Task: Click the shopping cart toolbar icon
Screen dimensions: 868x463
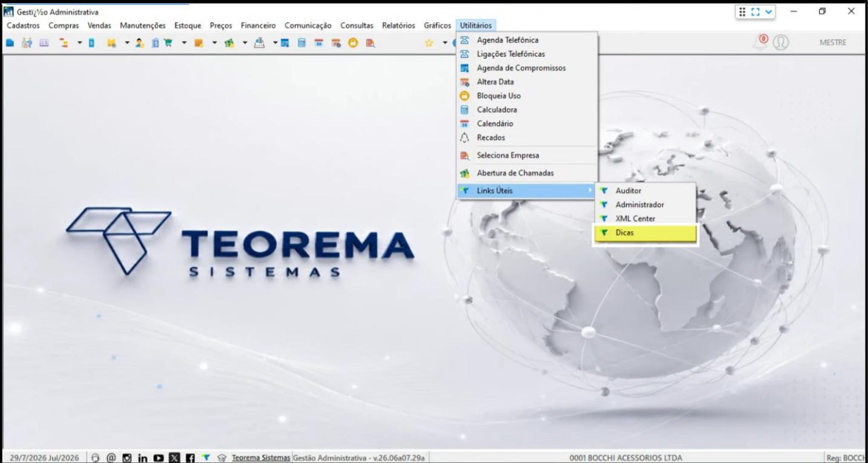Action: point(168,43)
